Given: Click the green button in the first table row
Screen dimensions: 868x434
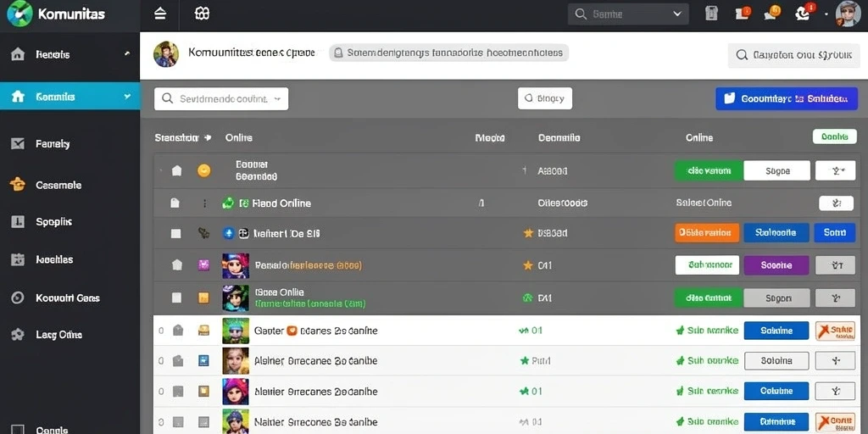Looking at the screenshot, I should point(709,171).
